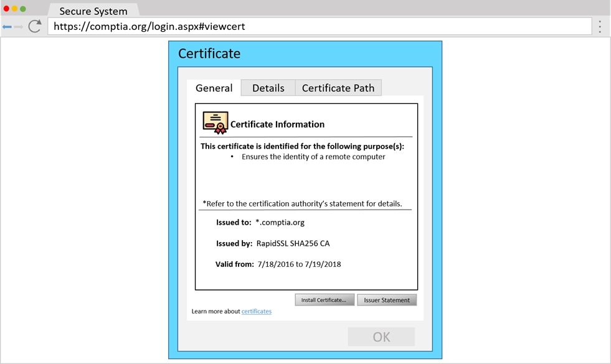
Task: Click the 'Valid from:' label
Action: point(235,264)
